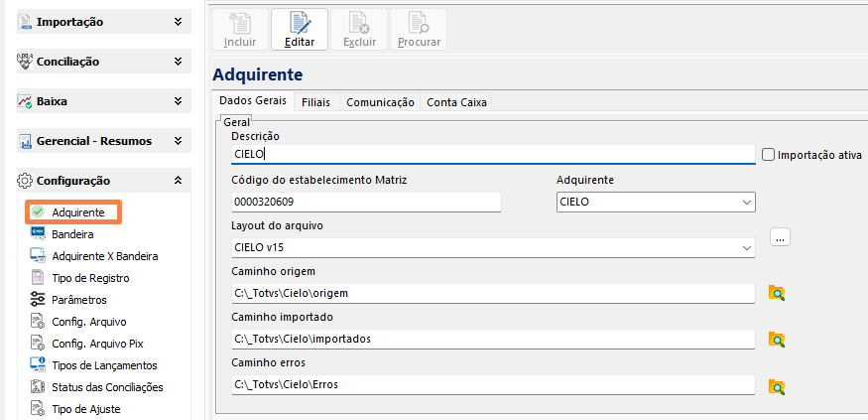Viewport: 868px width, 420px height.
Task: Collapse the Configuração section
Action: click(177, 181)
